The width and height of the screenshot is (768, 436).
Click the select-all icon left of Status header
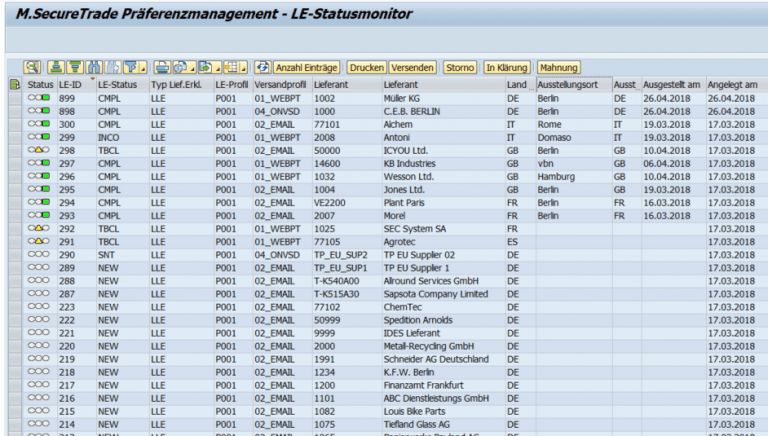(14, 85)
